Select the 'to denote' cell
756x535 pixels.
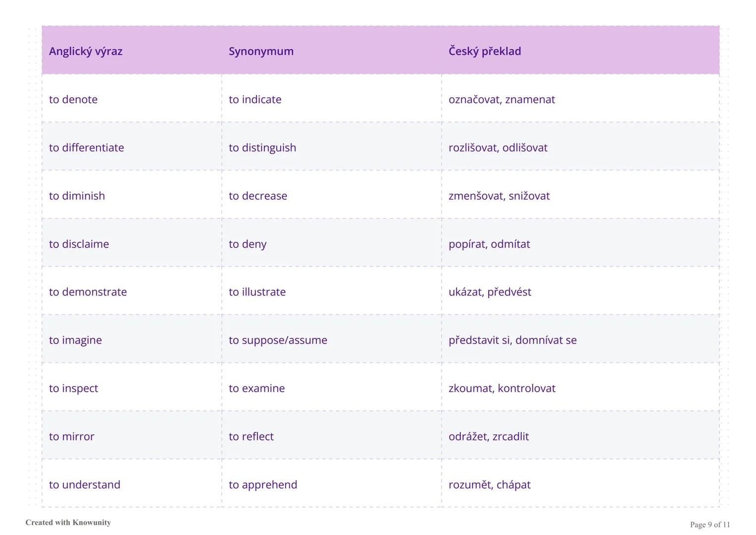(73, 99)
